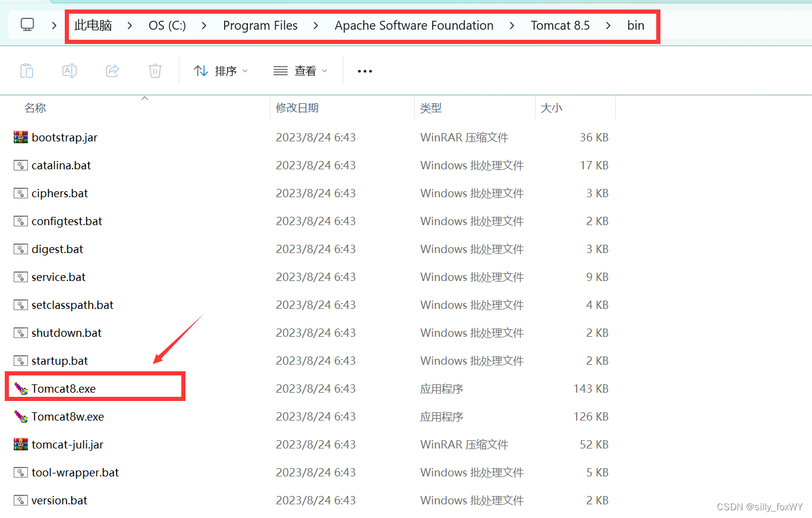Expand chevron after Apache Software Foundation
The width and height of the screenshot is (812, 518).
click(x=512, y=26)
